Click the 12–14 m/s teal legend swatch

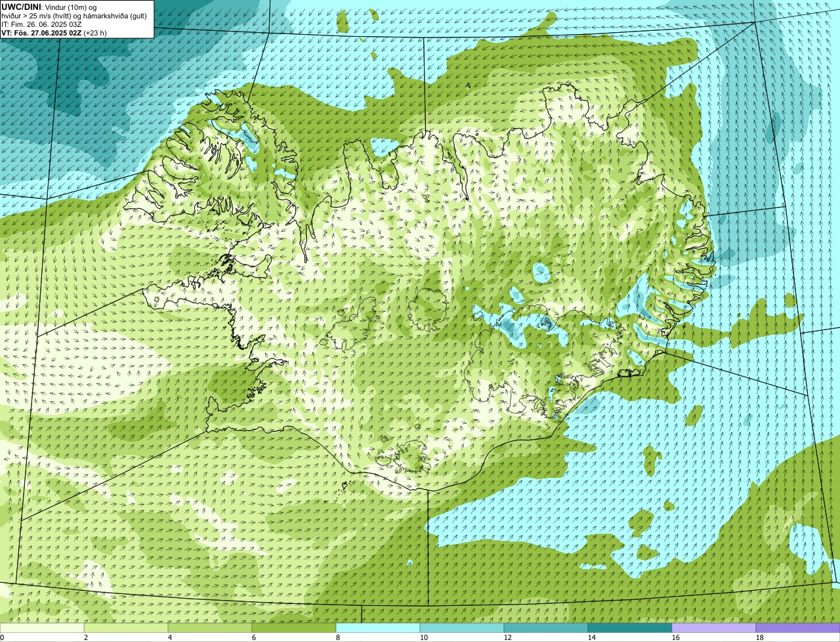point(546,628)
